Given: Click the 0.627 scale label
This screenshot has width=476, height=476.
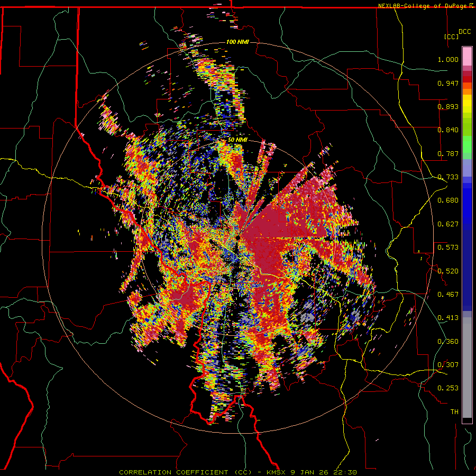Looking at the screenshot, I should pos(448,224).
